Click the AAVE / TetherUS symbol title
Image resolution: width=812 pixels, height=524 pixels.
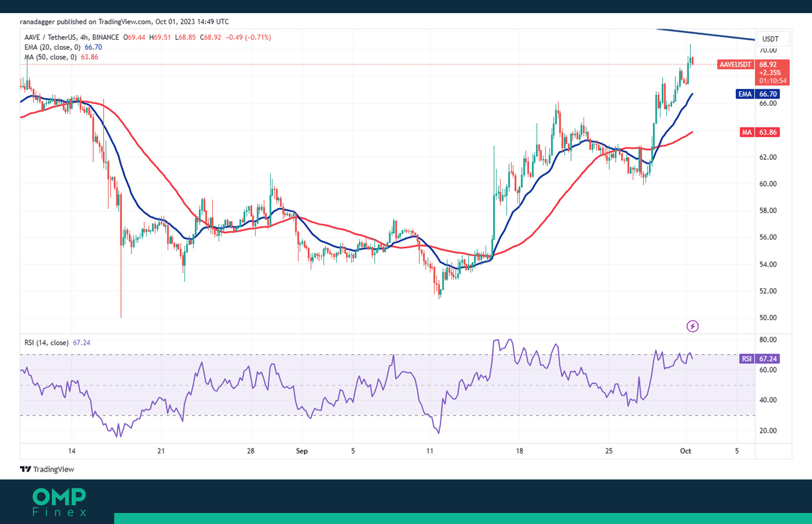pyautogui.click(x=50, y=37)
